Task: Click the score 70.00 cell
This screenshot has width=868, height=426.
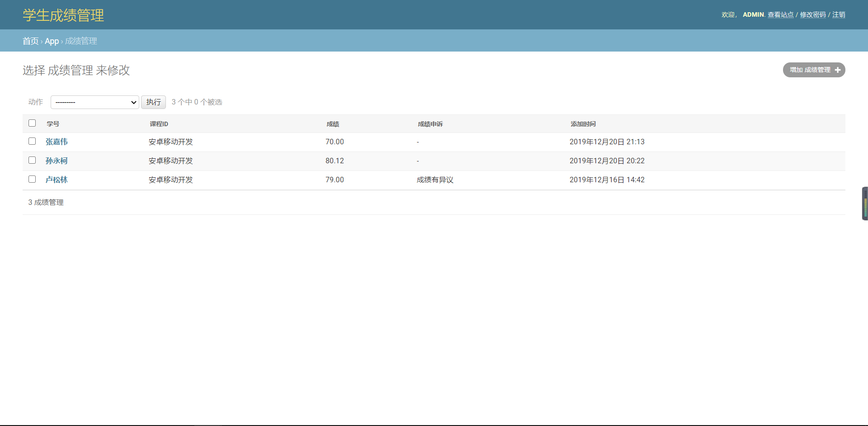Action: tap(335, 142)
